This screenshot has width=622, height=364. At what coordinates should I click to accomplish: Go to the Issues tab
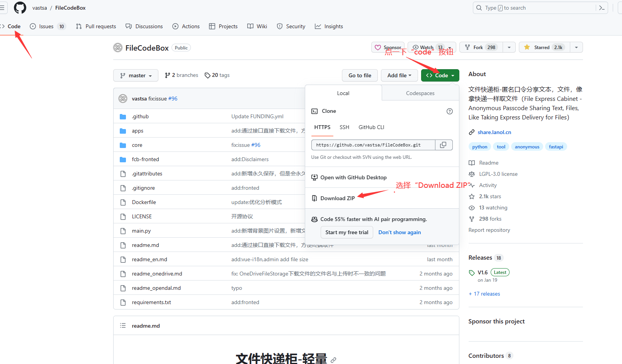48,26
